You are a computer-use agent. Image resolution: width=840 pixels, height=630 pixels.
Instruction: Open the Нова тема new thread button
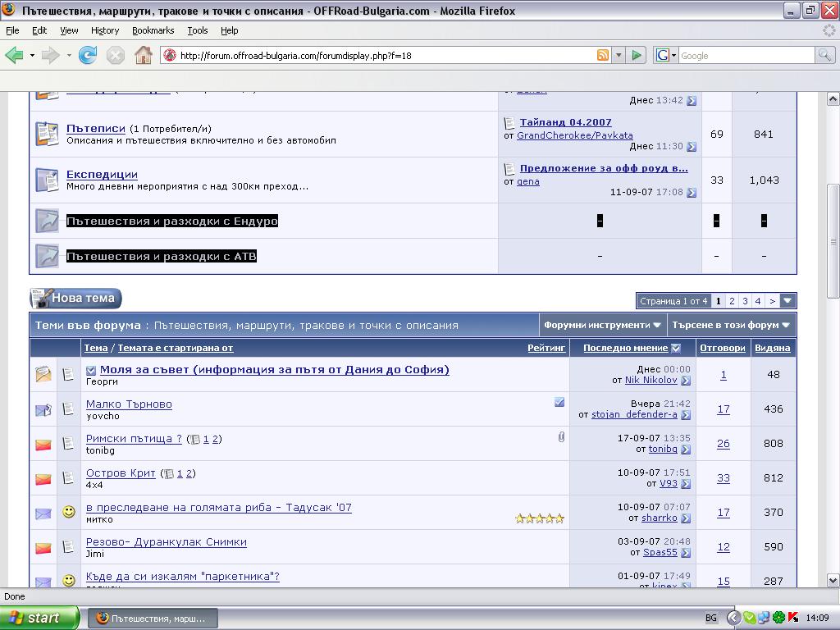click(75, 299)
